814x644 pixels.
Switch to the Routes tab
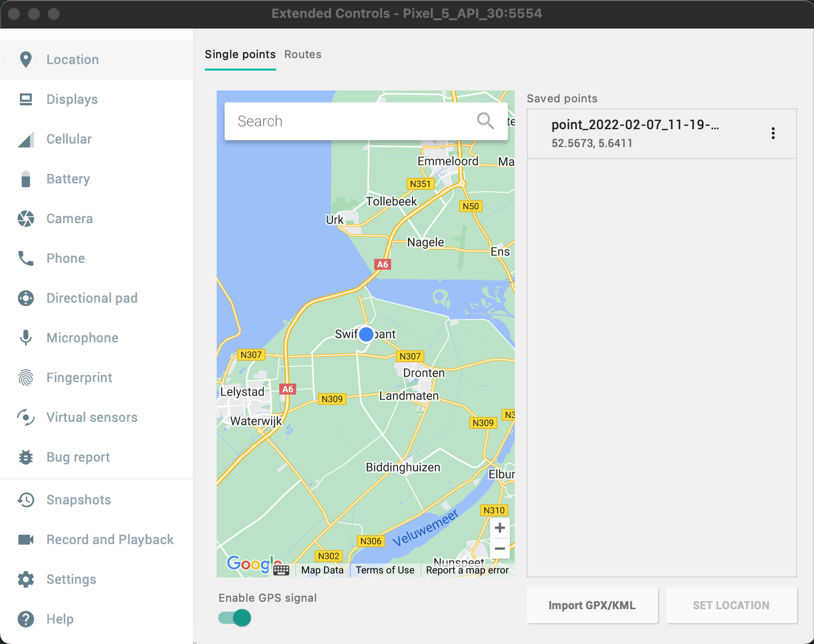pyautogui.click(x=302, y=54)
